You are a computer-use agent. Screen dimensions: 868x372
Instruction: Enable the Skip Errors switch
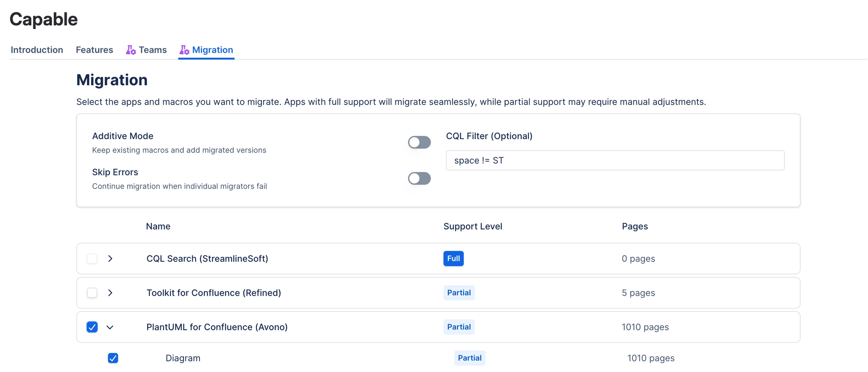click(x=419, y=178)
